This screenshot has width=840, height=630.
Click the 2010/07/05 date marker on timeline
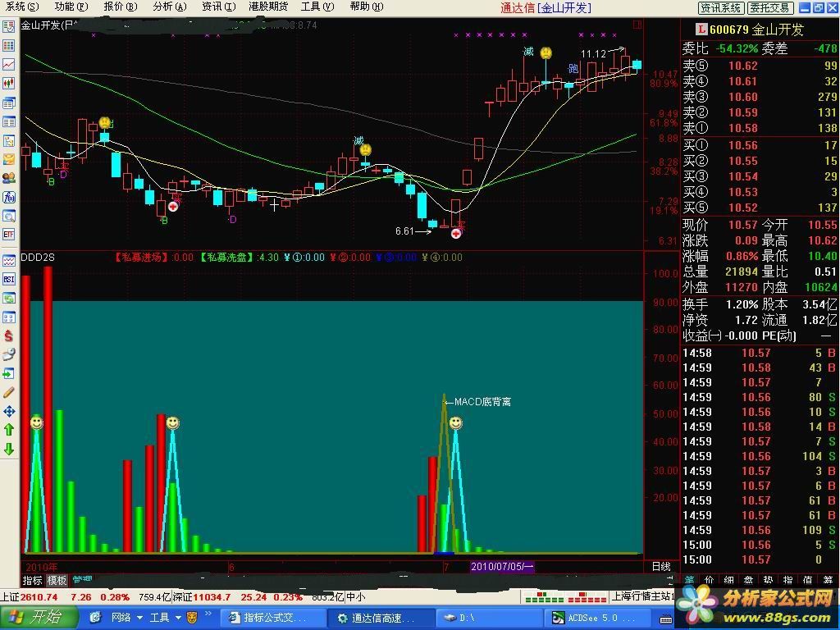point(502,567)
